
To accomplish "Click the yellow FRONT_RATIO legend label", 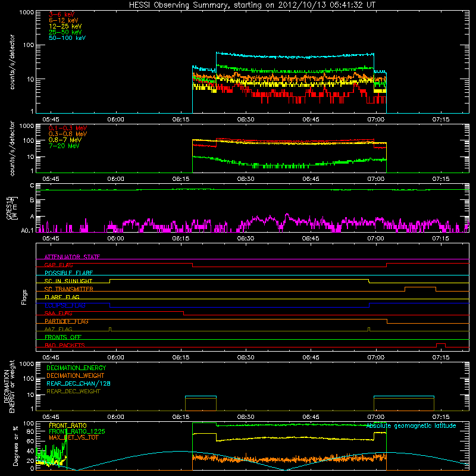I will [x=68, y=425].
